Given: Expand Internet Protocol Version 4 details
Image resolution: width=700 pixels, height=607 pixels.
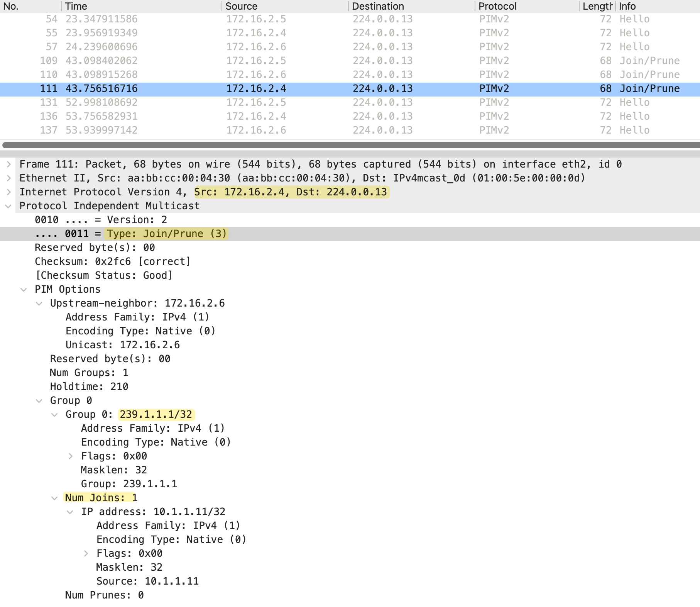Looking at the screenshot, I should tap(8, 192).
